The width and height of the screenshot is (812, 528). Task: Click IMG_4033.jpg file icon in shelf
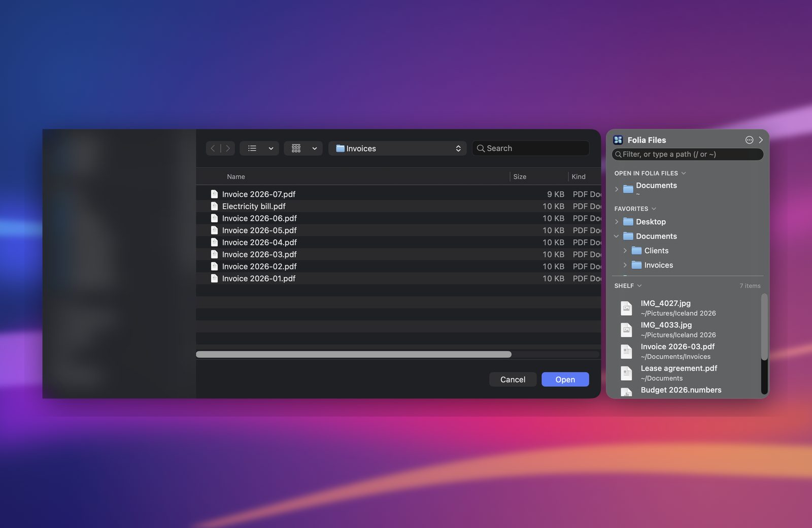point(627,330)
